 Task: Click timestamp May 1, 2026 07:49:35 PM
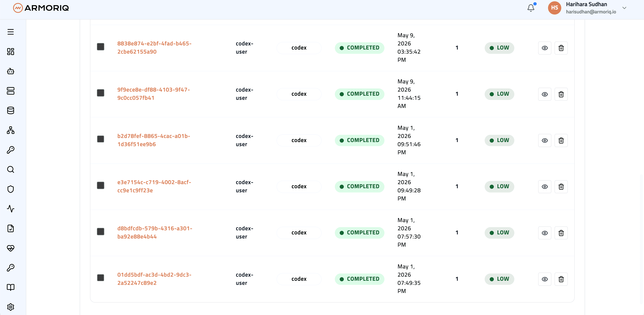click(x=409, y=279)
